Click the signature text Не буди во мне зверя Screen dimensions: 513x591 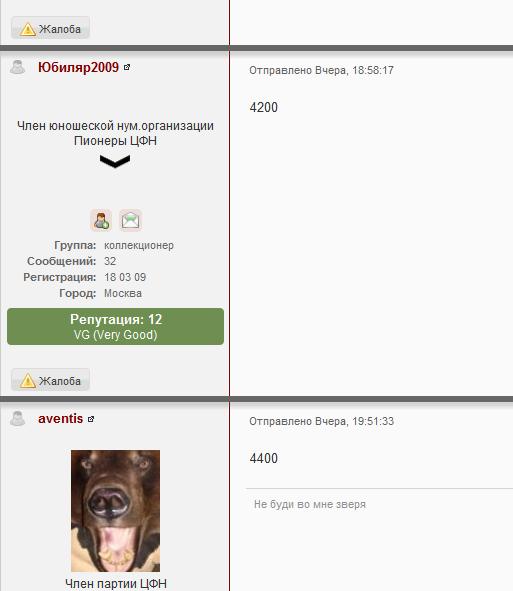[310, 504]
